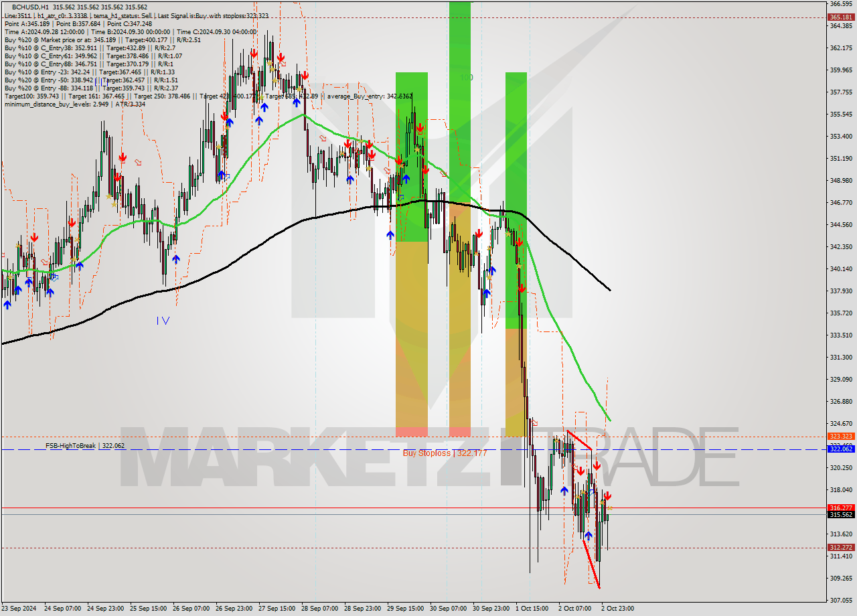Click the 'minimum_distance_buy_levels: 2.949' line

74,104
